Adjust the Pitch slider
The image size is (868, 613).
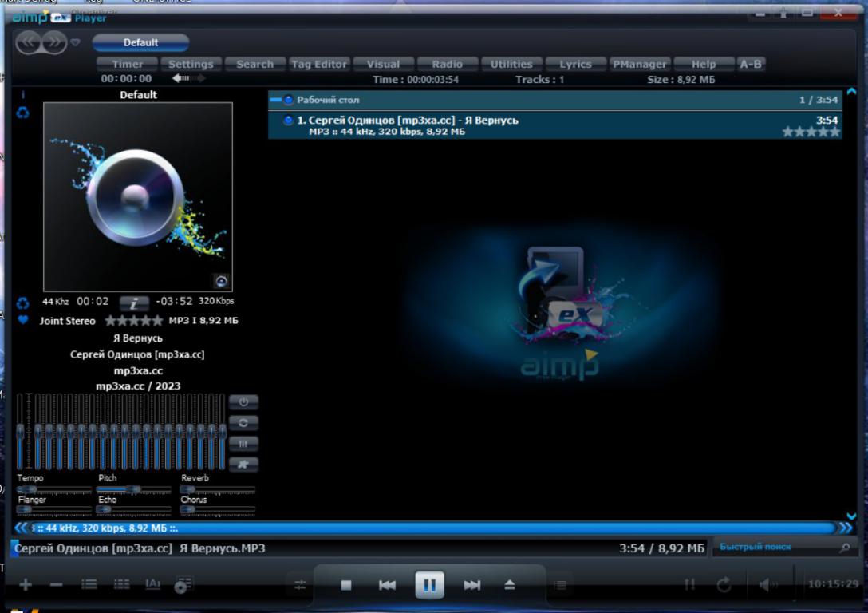pyautogui.click(x=132, y=489)
